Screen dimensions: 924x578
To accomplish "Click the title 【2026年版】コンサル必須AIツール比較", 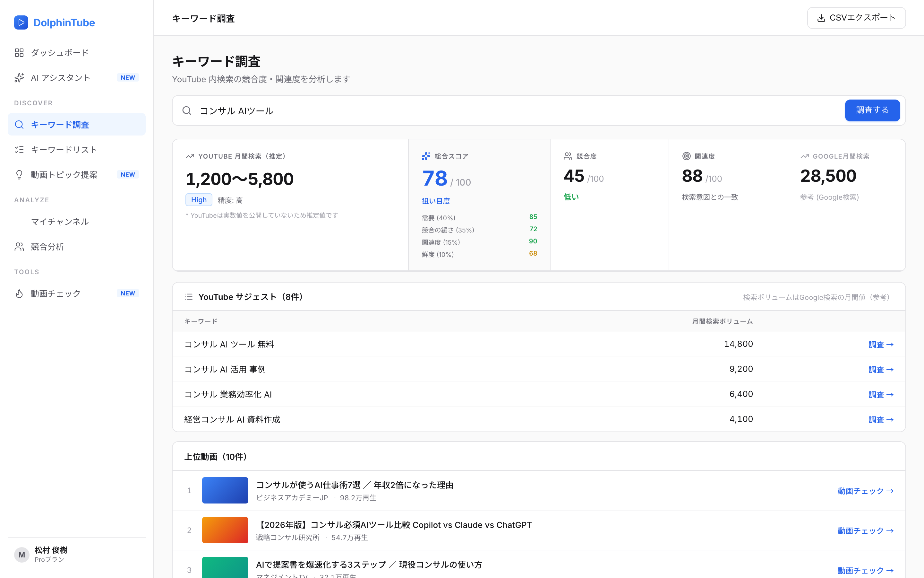I will tap(394, 524).
